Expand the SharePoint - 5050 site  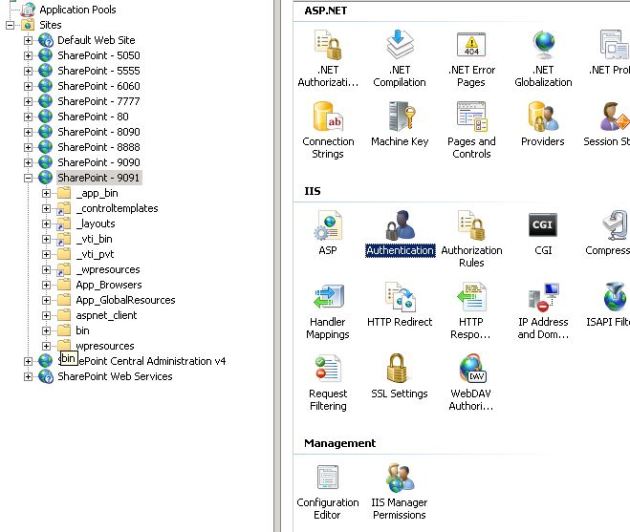pos(28,56)
